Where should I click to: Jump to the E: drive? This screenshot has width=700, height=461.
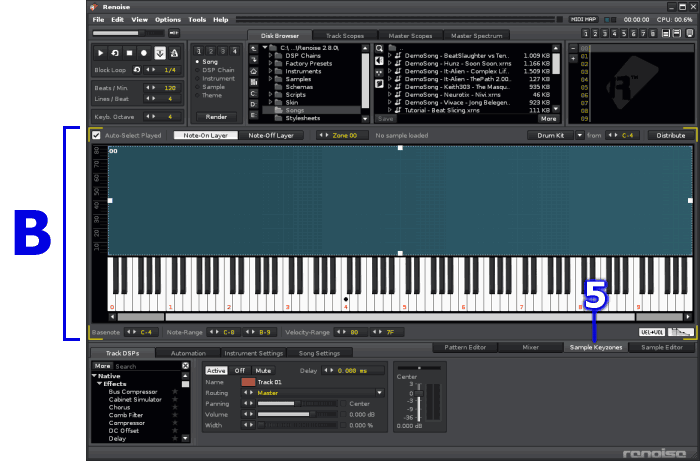coord(254,115)
